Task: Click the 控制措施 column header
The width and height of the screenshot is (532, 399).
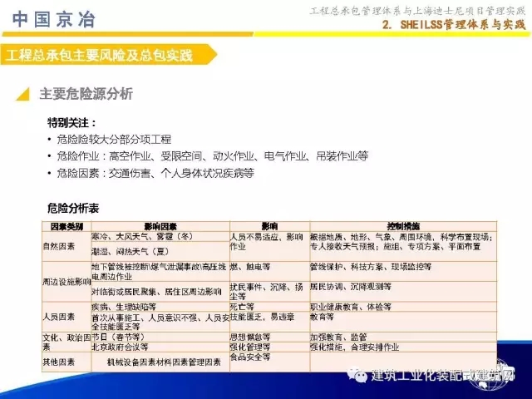Action: click(403, 226)
